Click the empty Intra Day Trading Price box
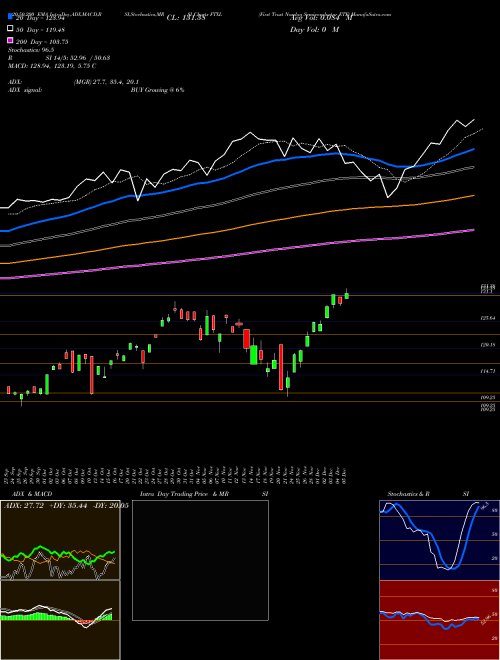 (x=200, y=560)
